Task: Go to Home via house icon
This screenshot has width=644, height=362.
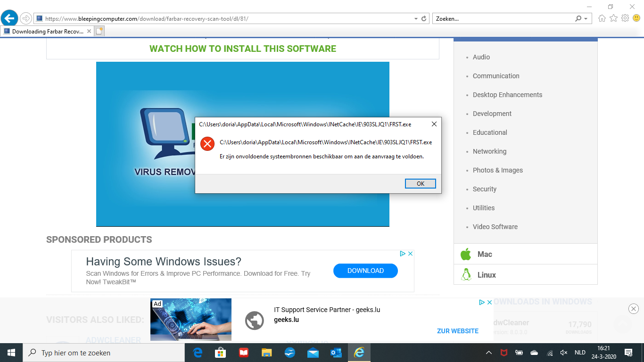Action: pyautogui.click(x=602, y=18)
